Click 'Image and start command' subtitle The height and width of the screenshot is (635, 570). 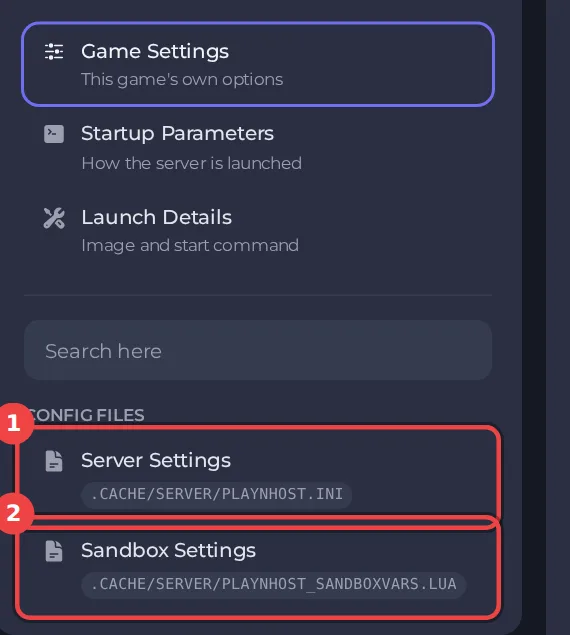click(190, 245)
